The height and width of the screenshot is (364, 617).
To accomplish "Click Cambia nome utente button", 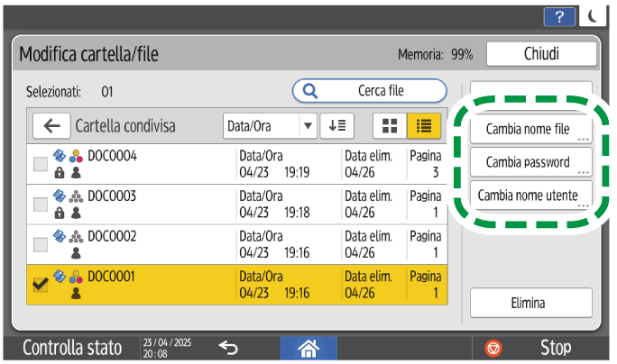I will click(531, 195).
